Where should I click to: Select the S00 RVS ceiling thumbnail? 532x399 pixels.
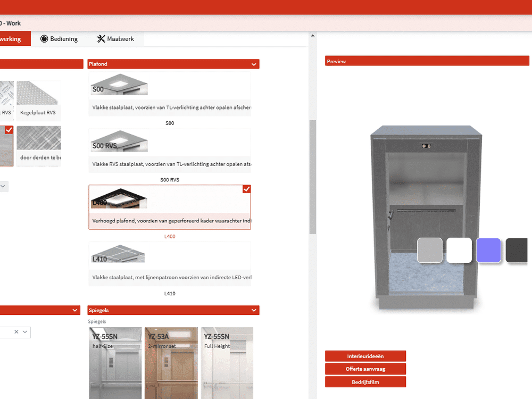click(119, 141)
